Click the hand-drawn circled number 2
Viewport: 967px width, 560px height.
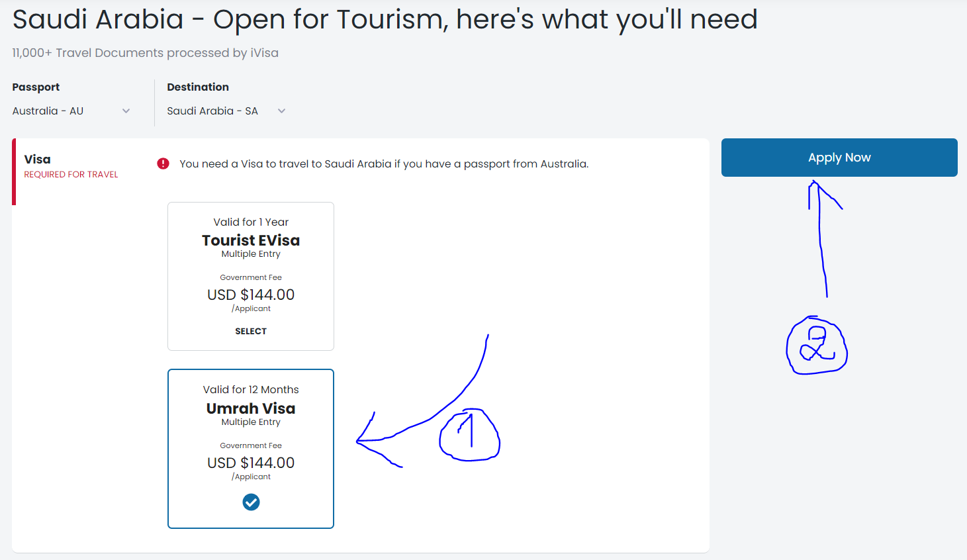pos(817,346)
